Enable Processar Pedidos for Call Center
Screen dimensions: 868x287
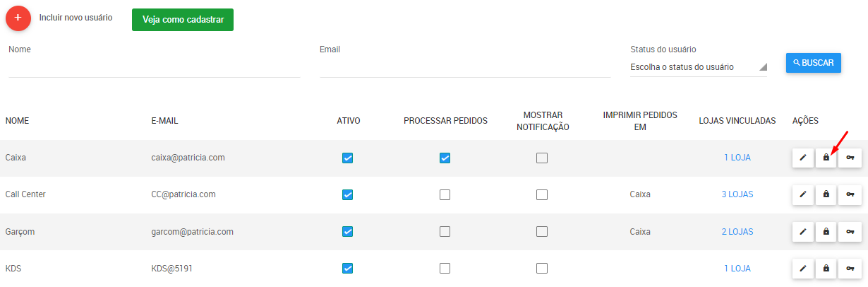point(445,194)
